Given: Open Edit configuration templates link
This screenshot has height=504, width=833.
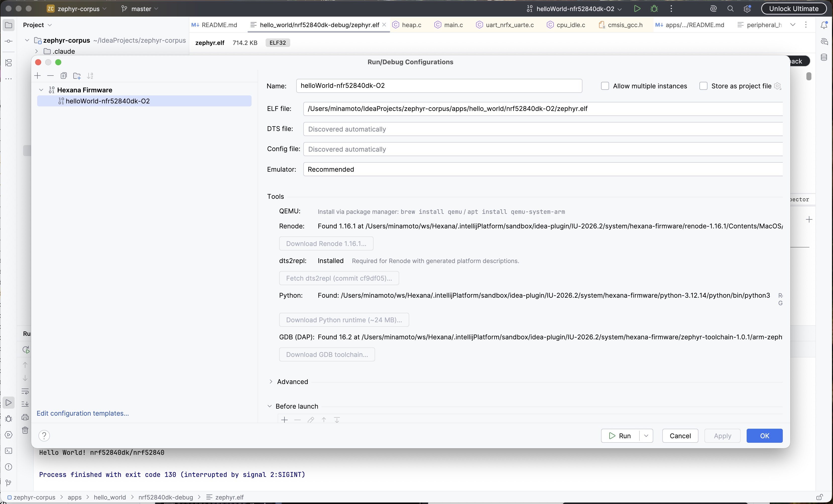Looking at the screenshot, I should point(83,413).
